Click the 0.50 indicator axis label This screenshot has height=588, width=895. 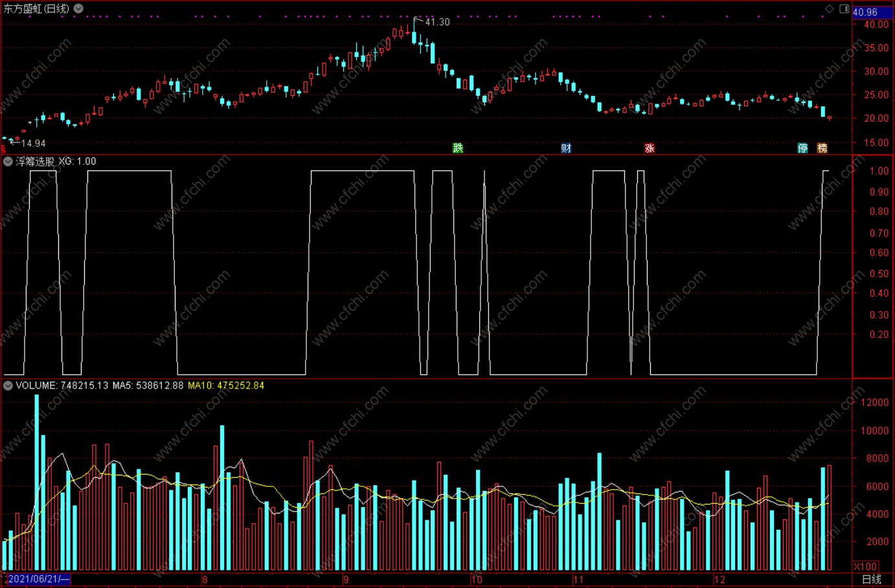(879, 274)
